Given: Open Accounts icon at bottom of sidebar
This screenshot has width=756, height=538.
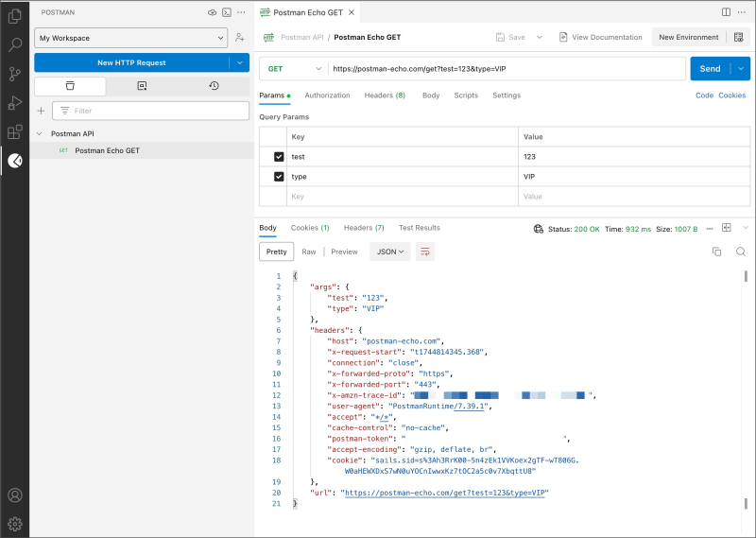Looking at the screenshot, I should click(x=14, y=495).
